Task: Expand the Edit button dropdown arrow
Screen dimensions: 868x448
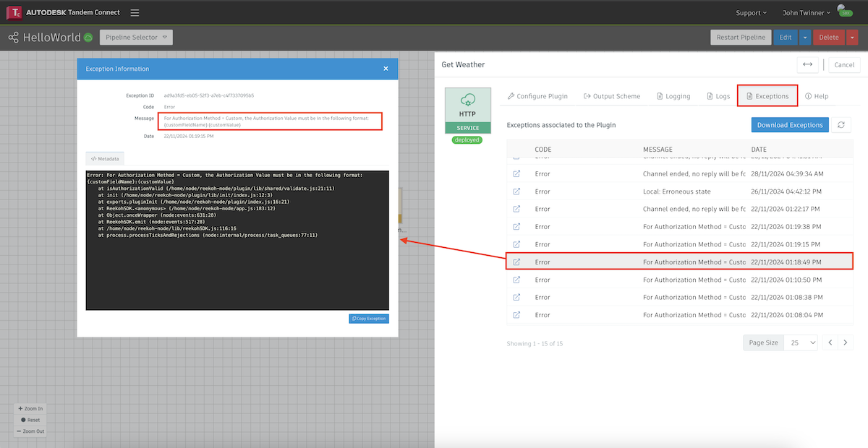Action: pyautogui.click(x=805, y=38)
